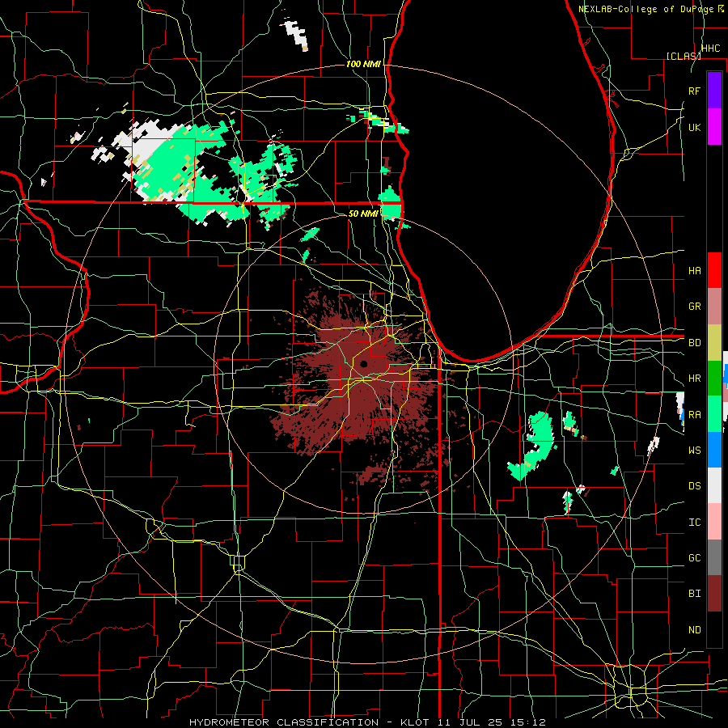The height and width of the screenshot is (728, 728).
Task: Pick the WS blue legend swatch
Action: point(714,450)
